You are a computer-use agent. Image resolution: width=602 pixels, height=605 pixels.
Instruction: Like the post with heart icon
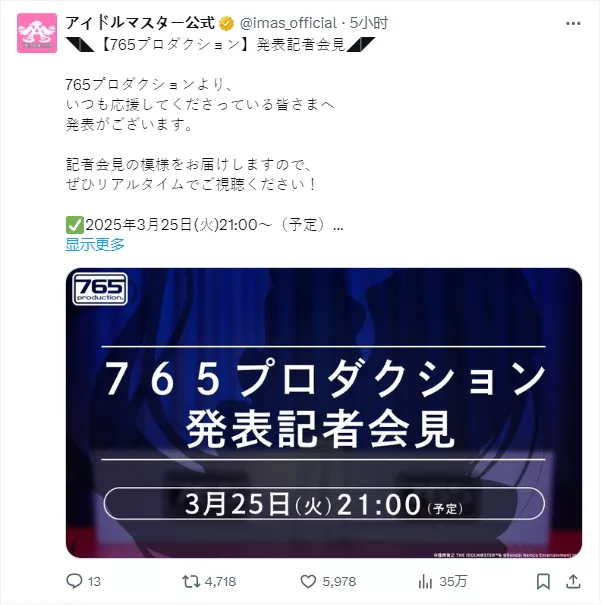click(308, 581)
